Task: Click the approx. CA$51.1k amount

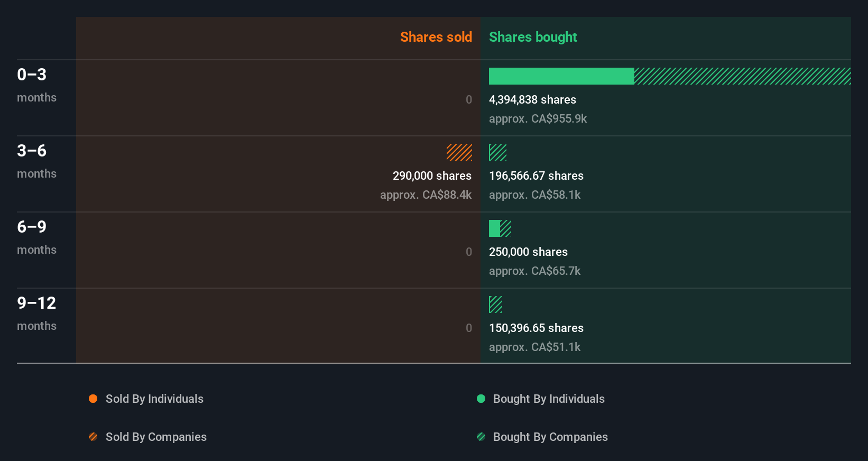Action: coord(534,347)
